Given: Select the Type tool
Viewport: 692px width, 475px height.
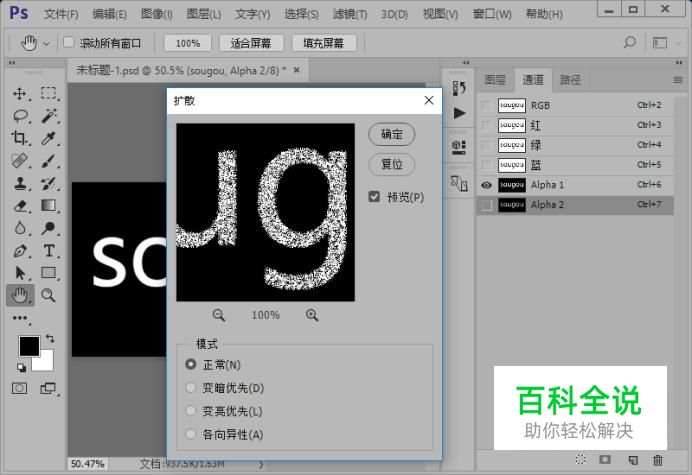Looking at the screenshot, I should tap(49, 251).
